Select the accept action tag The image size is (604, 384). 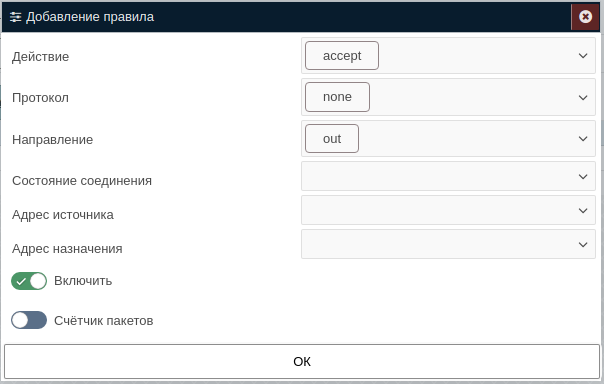(342, 56)
